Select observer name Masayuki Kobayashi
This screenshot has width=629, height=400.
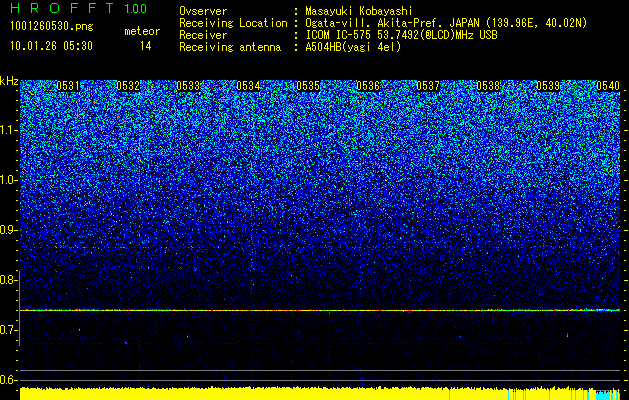click(x=358, y=11)
